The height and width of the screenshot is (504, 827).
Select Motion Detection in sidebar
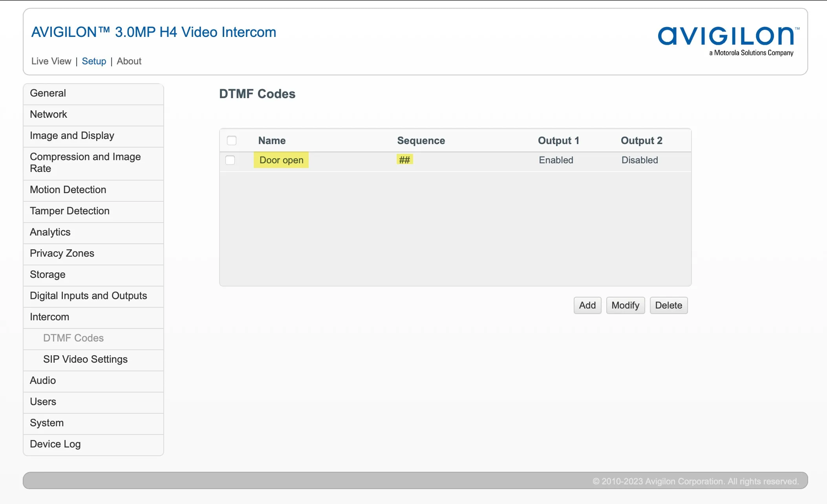[93, 190]
